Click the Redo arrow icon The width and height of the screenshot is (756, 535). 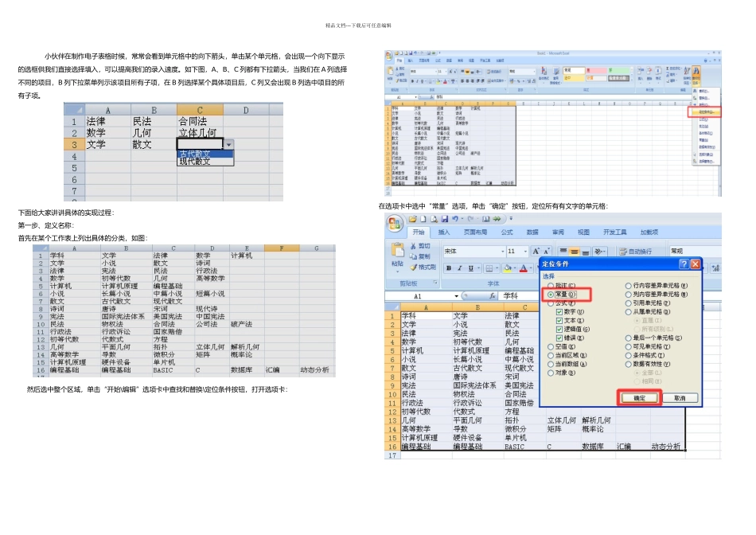pos(470,218)
